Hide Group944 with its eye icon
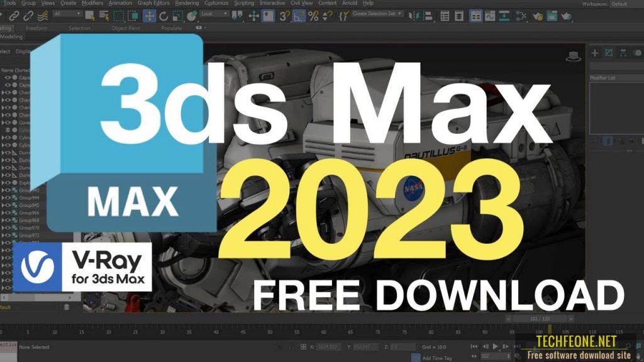 [8, 198]
